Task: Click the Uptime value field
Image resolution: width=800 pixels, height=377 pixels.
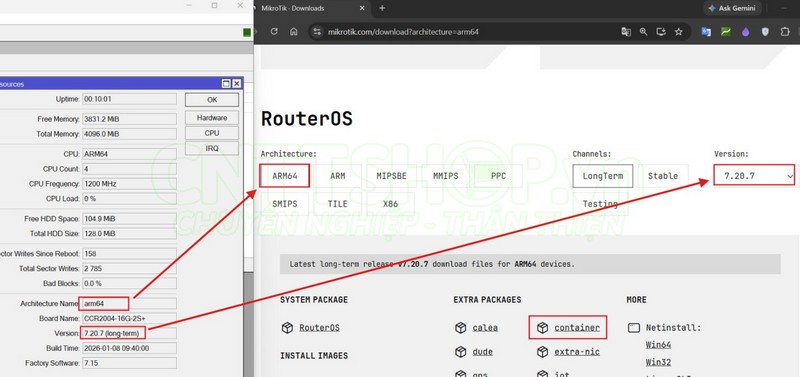Action: [x=129, y=99]
